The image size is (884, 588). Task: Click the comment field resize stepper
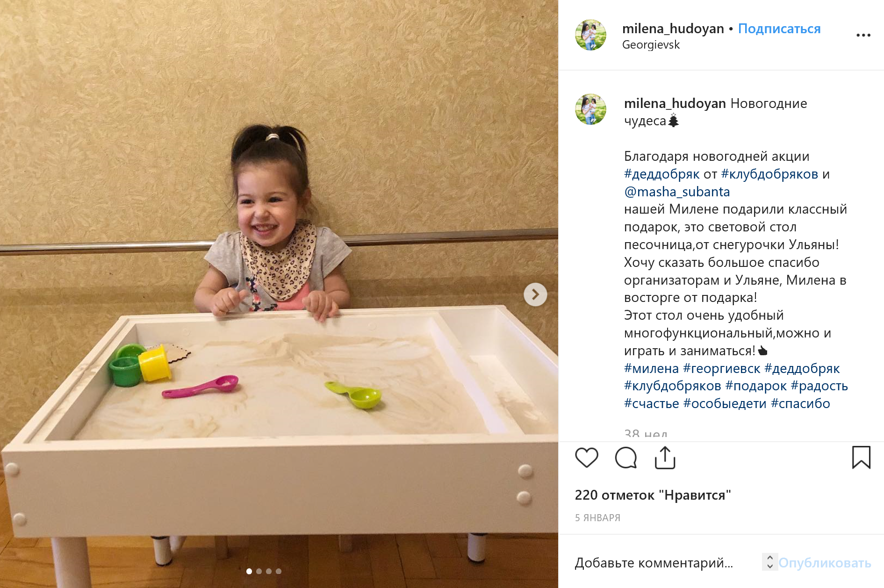coord(769,562)
